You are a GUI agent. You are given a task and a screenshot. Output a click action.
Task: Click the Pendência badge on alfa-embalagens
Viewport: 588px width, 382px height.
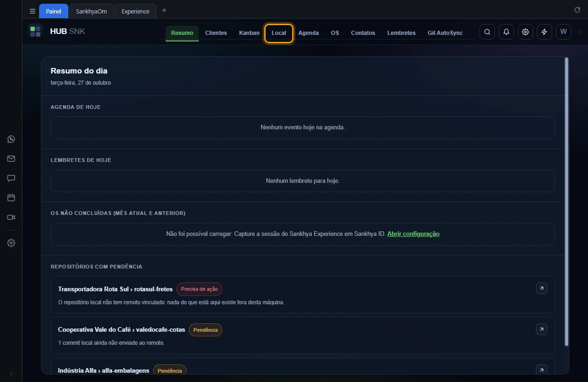click(x=170, y=370)
